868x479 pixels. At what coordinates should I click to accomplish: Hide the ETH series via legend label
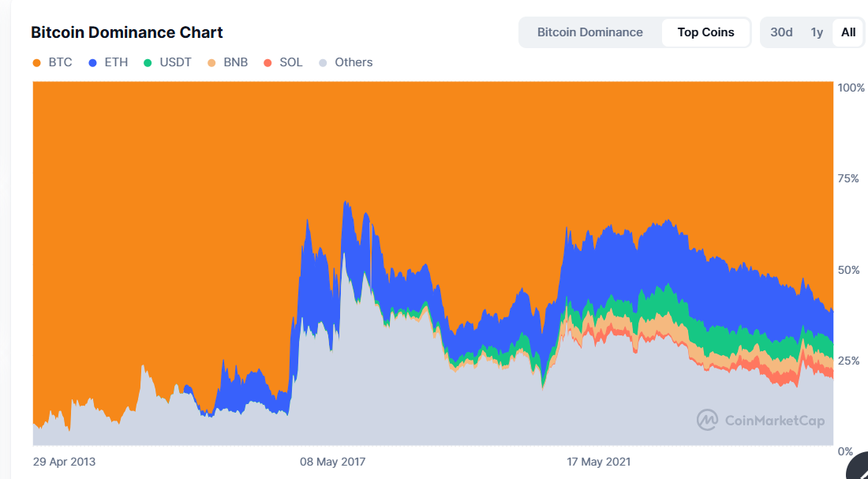[x=116, y=62]
